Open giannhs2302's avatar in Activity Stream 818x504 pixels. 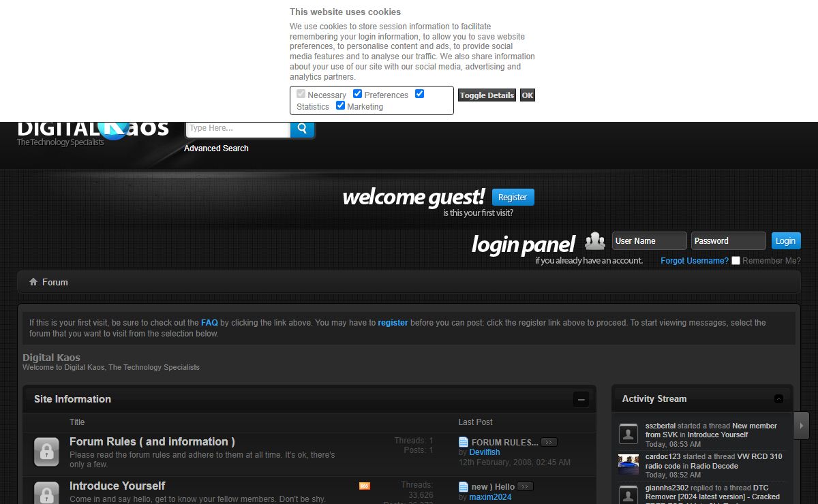click(628, 494)
